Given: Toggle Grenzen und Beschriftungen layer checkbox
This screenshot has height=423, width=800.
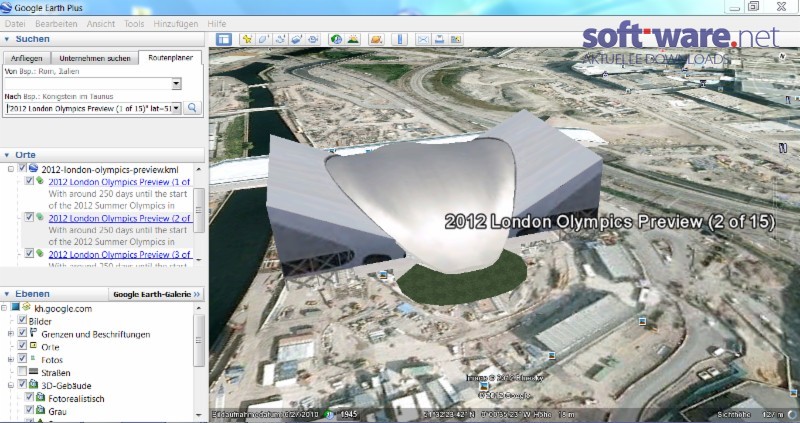Looking at the screenshot, I should coord(22,333).
